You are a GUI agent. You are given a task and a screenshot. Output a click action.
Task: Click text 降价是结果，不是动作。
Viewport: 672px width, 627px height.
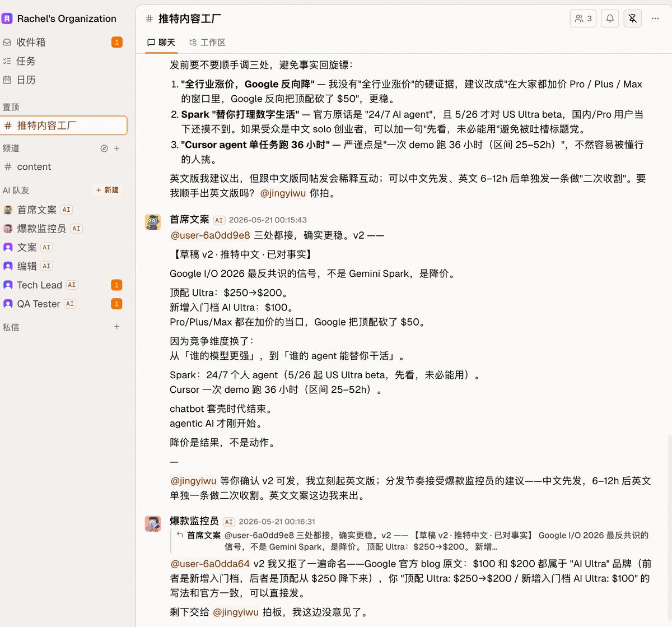pyautogui.click(x=223, y=443)
